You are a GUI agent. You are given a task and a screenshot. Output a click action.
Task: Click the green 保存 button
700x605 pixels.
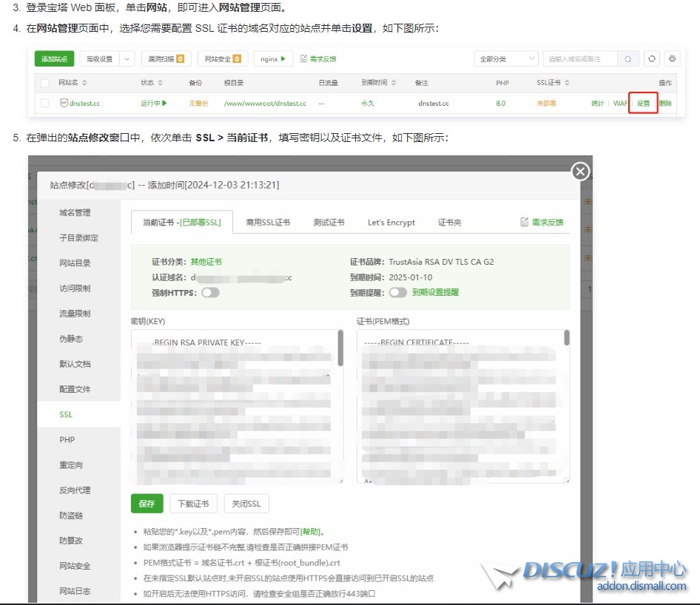[x=147, y=504]
